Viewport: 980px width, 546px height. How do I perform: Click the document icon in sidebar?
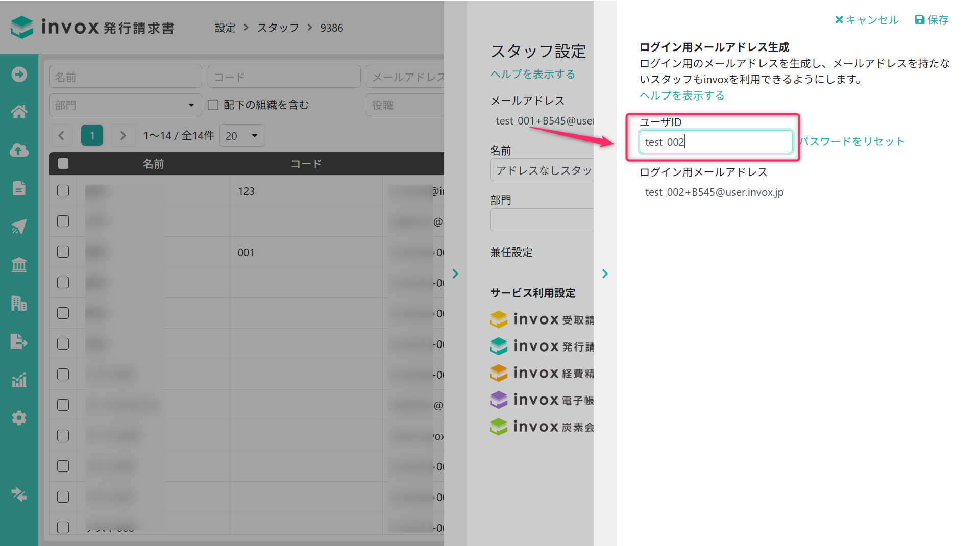[x=19, y=188]
